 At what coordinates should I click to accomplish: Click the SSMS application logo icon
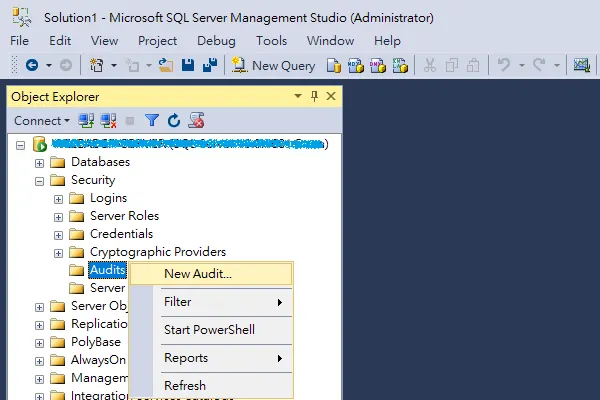click(21, 17)
